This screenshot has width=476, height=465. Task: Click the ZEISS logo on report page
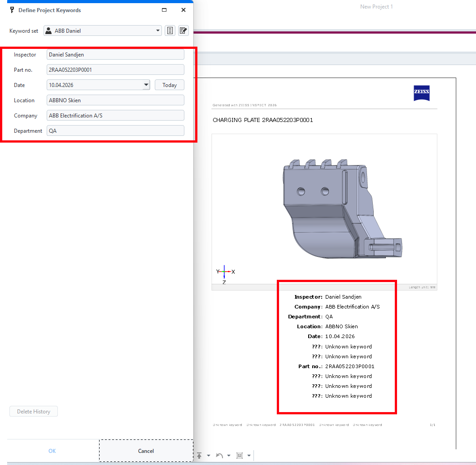(x=421, y=92)
